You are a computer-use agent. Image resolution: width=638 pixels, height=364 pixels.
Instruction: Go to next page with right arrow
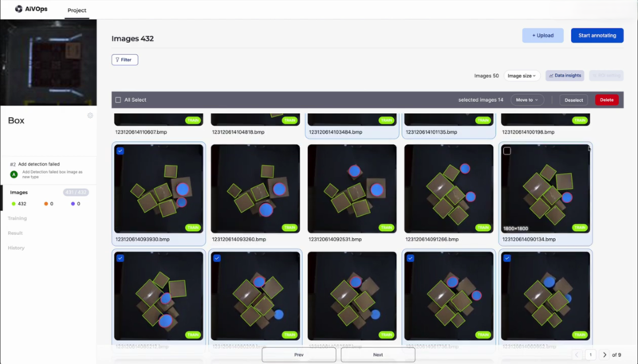click(605, 354)
